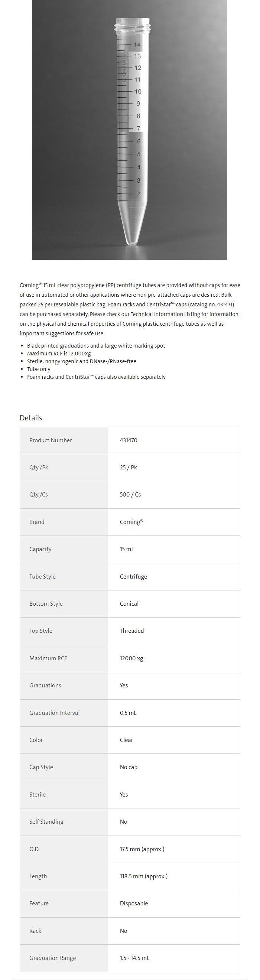
Task: Click the Top Style value Threaded
Action: (132, 631)
